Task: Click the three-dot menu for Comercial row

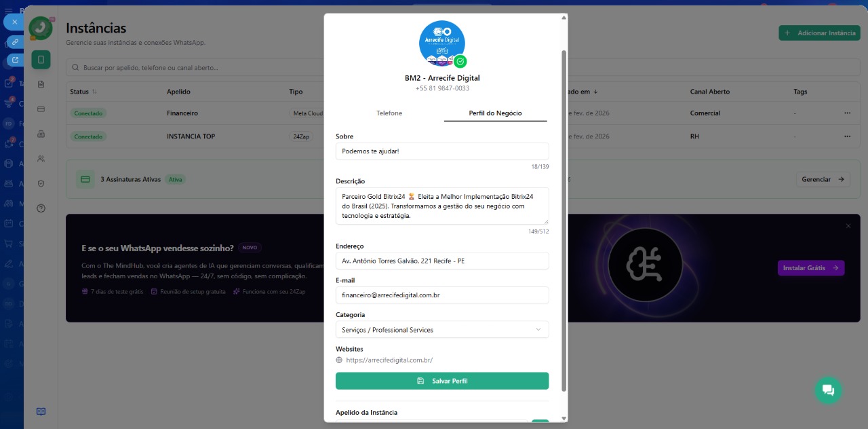Action: click(x=847, y=113)
